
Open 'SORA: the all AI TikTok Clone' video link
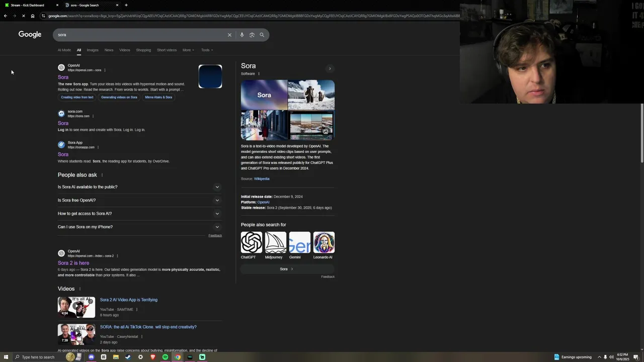(x=148, y=327)
